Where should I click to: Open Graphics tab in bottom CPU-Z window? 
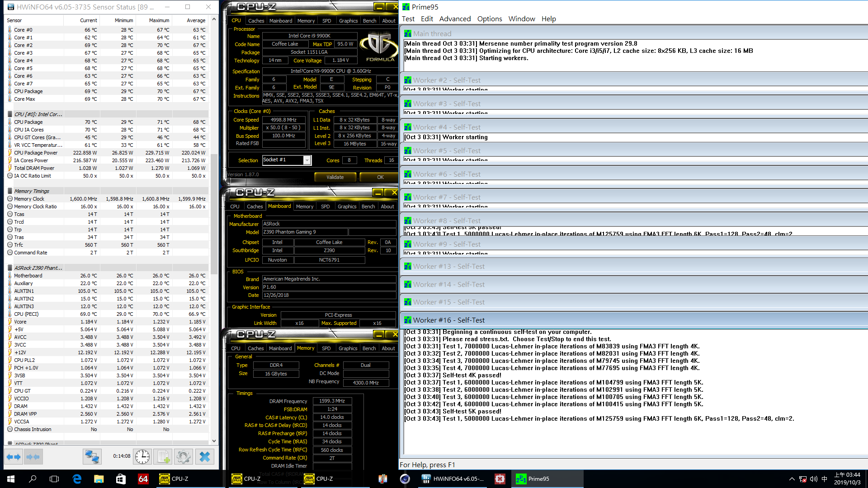(348, 348)
